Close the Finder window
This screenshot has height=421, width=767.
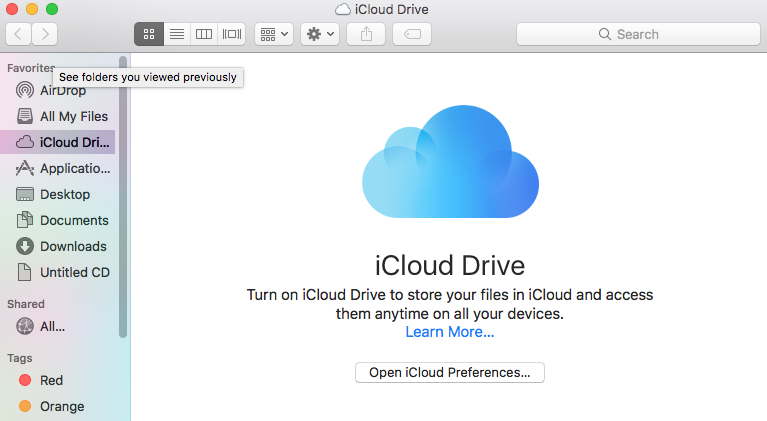12,9
